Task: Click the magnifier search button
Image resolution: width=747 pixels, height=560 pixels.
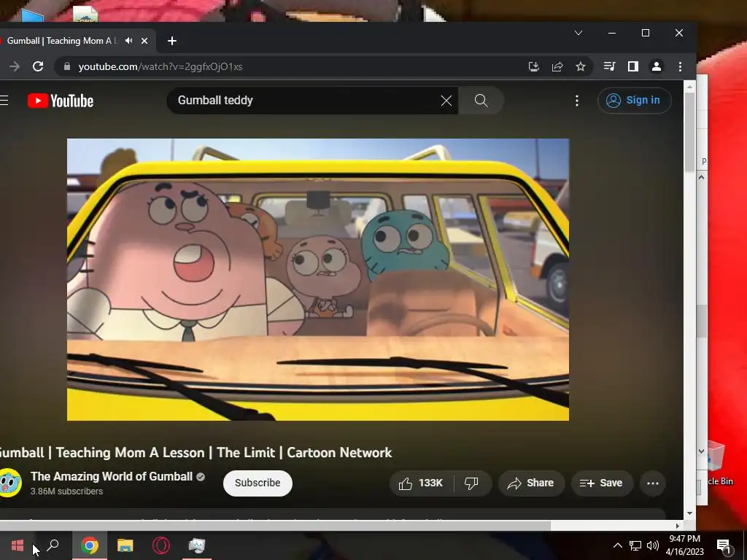Action: (x=481, y=101)
